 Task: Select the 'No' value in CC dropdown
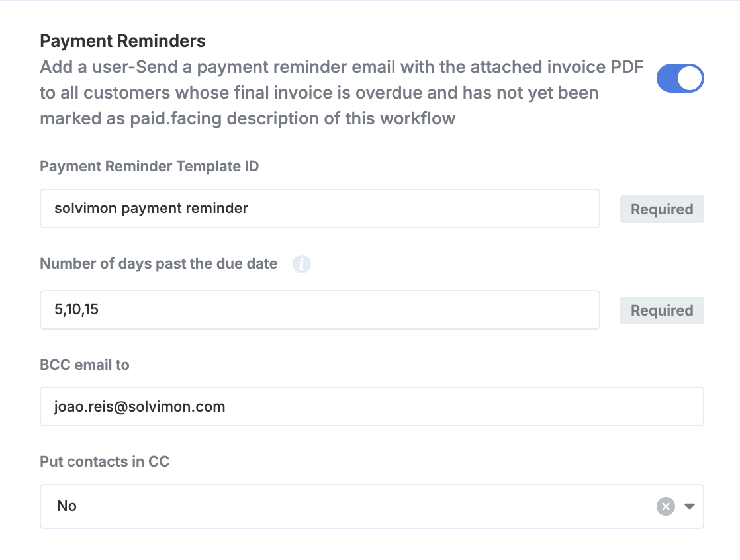click(67, 506)
